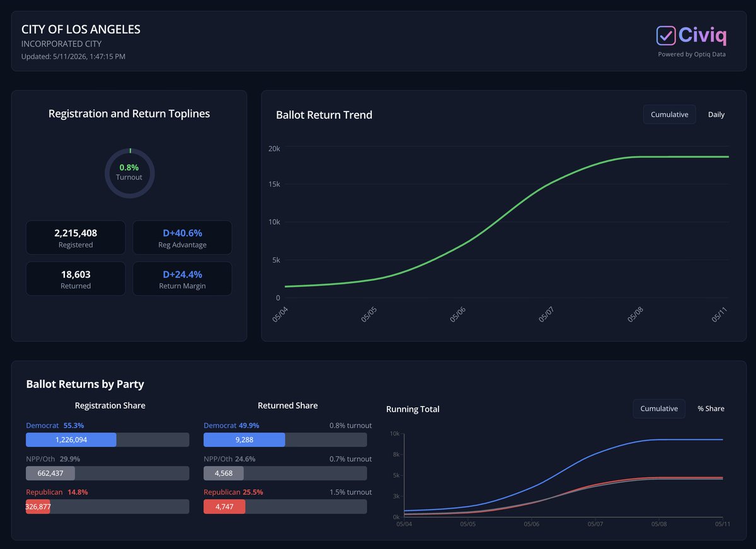Click the 0.8% turnout Democrat text
Screen dimensions: 756x549
pos(350,426)
